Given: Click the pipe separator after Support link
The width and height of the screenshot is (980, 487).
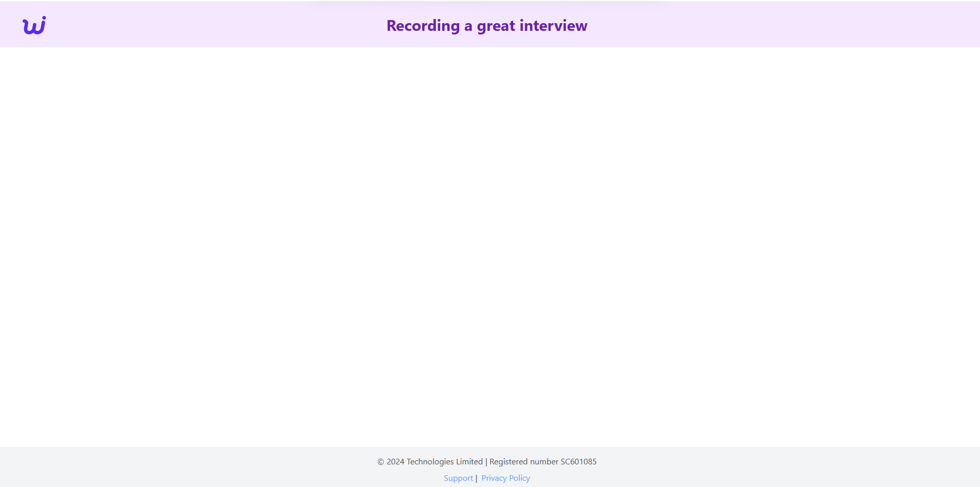Looking at the screenshot, I should [x=477, y=478].
